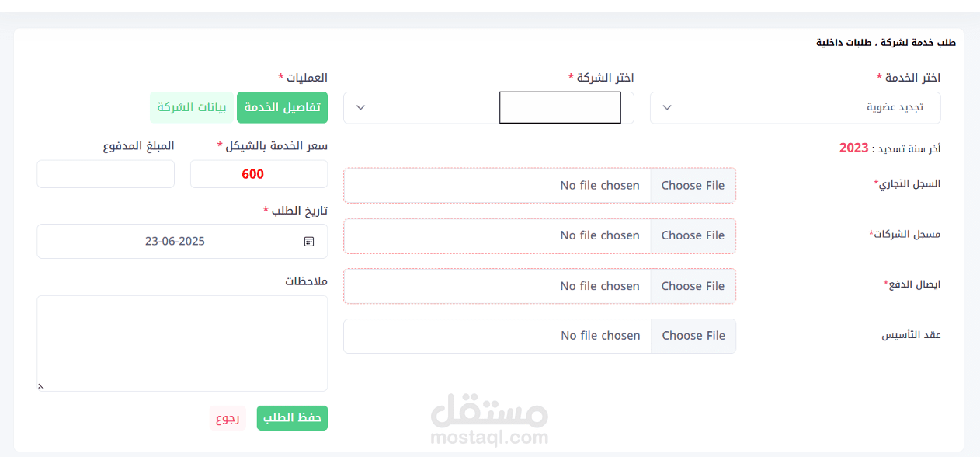Click inside the notes text area (ملاحظات)
Image resolution: width=980 pixels, height=457 pixels.
click(182, 343)
